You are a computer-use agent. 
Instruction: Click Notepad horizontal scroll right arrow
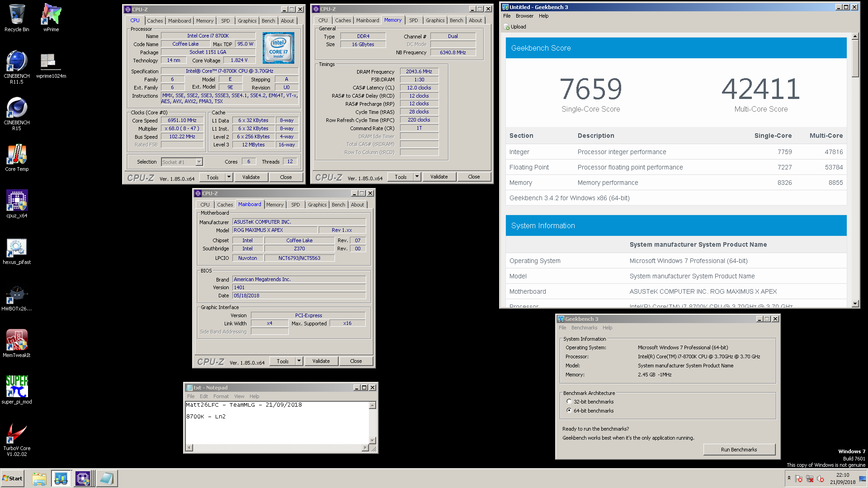pos(365,448)
